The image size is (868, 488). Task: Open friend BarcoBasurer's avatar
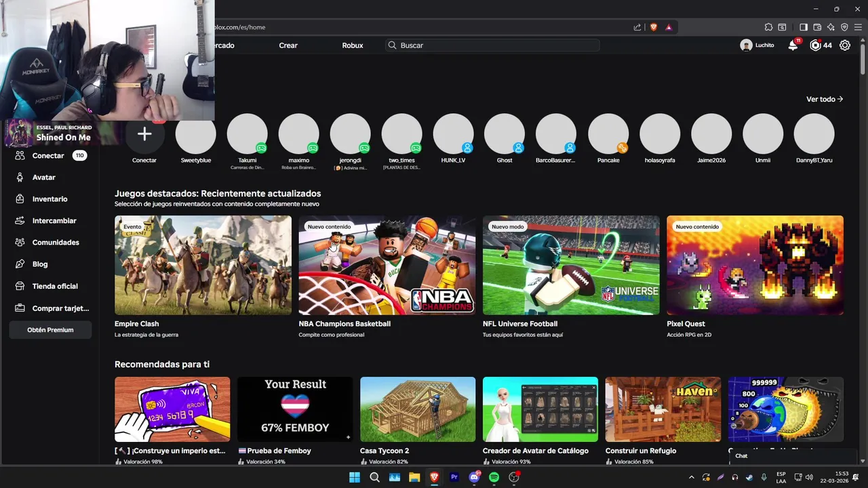pos(556,134)
